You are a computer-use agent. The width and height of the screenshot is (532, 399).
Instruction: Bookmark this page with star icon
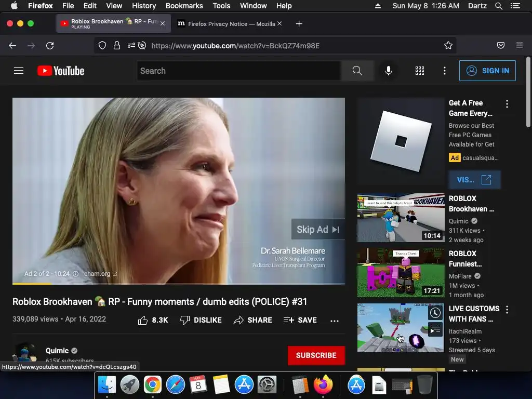pyautogui.click(x=448, y=46)
